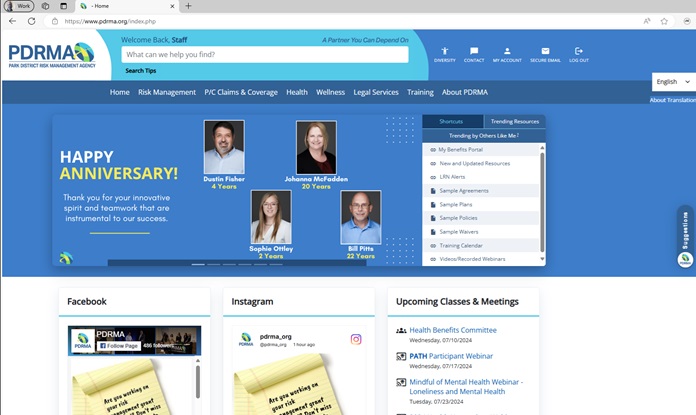Click the Log Out icon
The image size is (696, 415).
pyautogui.click(x=579, y=51)
